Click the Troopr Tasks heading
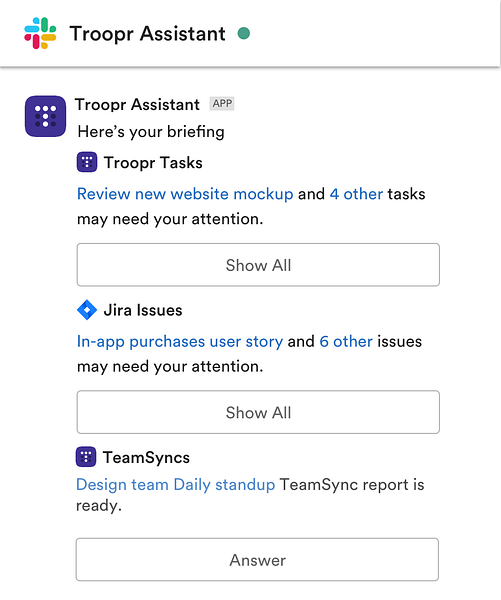This screenshot has width=501, height=600. click(x=153, y=163)
